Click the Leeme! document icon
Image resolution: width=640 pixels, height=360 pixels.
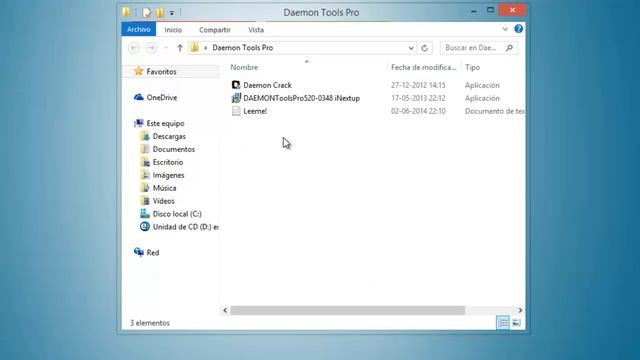(236, 111)
